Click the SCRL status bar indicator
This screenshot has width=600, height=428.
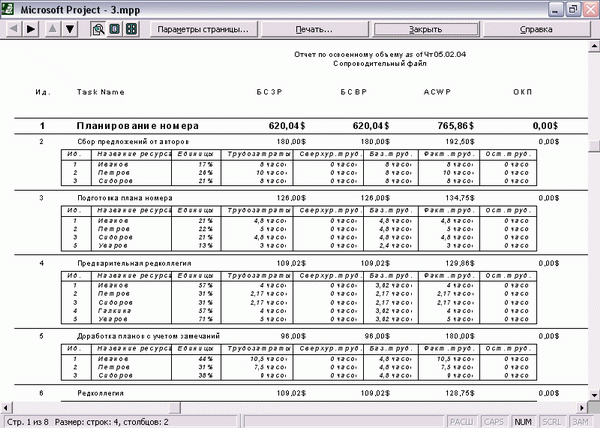coord(551,421)
